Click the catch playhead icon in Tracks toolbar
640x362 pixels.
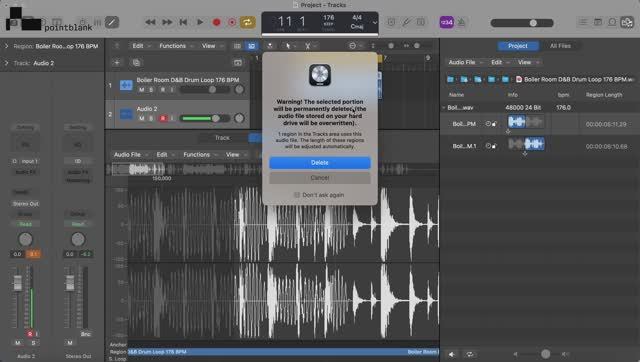tap(270, 46)
